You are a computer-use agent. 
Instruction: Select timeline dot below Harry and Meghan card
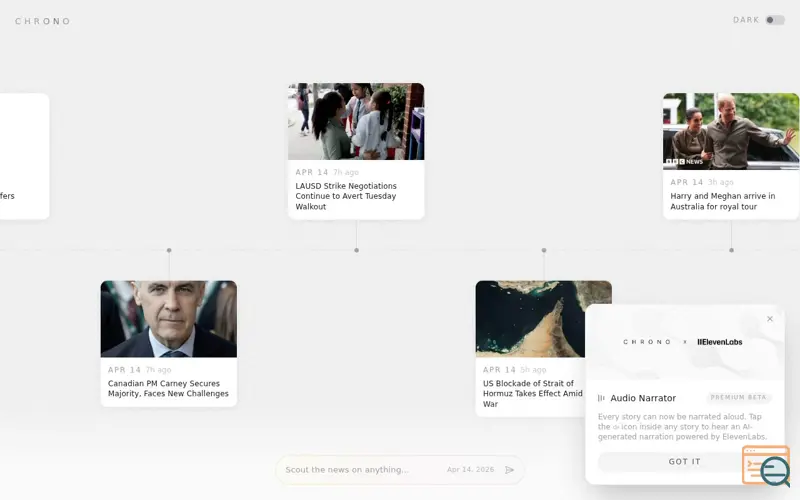[732, 251]
